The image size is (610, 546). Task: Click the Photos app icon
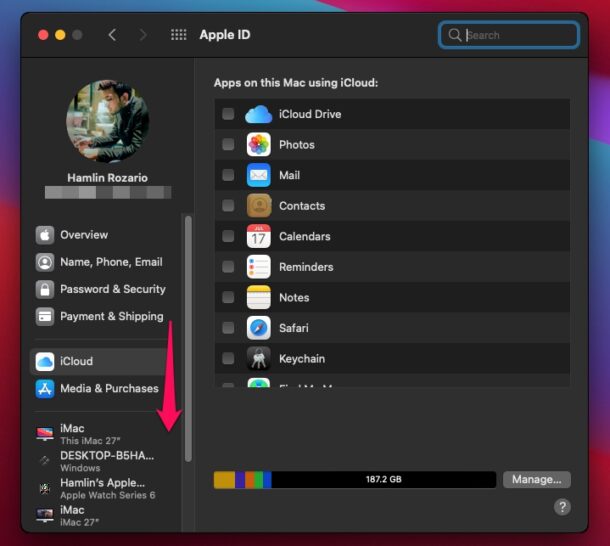tap(258, 144)
